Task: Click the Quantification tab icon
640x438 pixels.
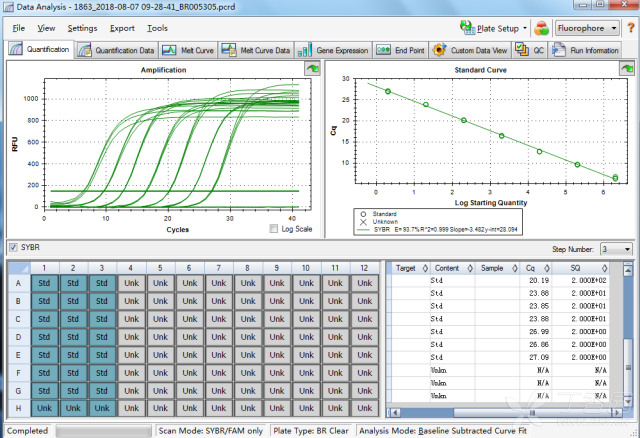Action: tap(16, 49)
